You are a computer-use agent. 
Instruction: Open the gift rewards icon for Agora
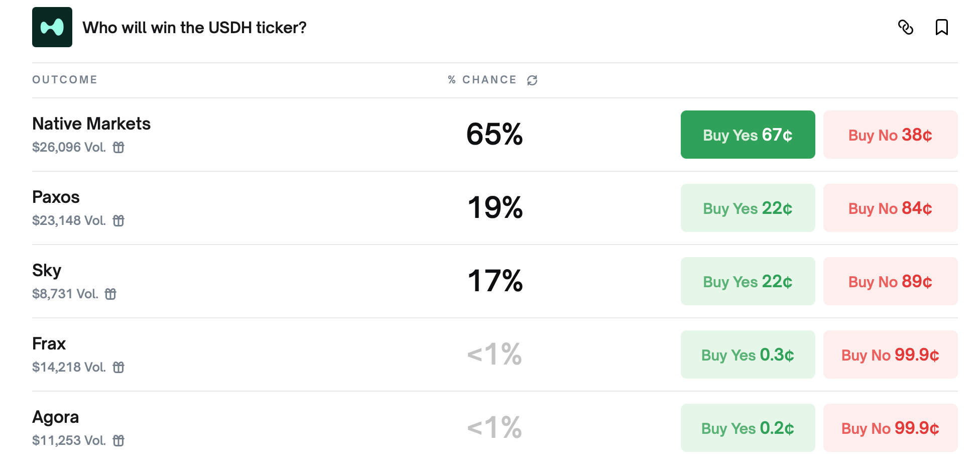118,440
